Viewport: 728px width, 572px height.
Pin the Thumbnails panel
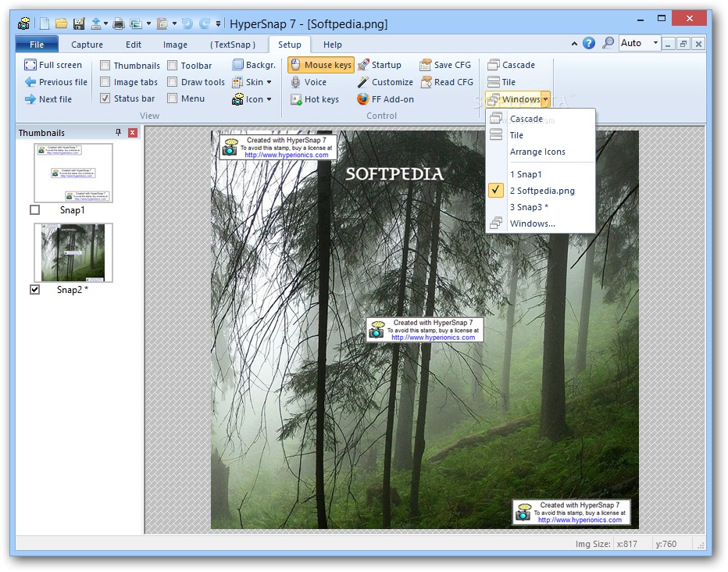coord(119,133)
